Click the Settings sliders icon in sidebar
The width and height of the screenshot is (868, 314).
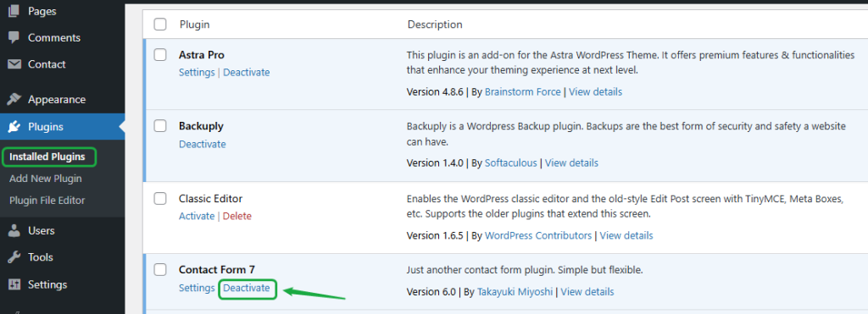coord(14,284)
